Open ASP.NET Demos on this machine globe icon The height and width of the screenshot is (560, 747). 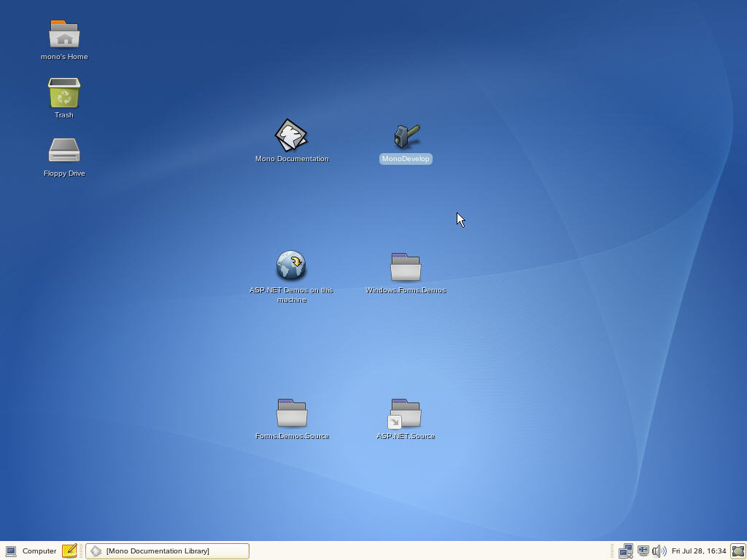pyautogui.click(x=291, y=265)
